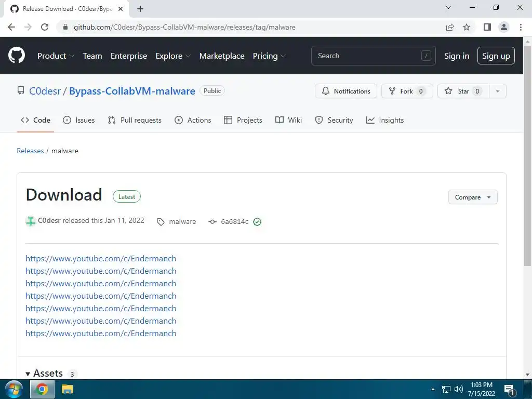Reload the page with refresh icon

click(45, 27)
